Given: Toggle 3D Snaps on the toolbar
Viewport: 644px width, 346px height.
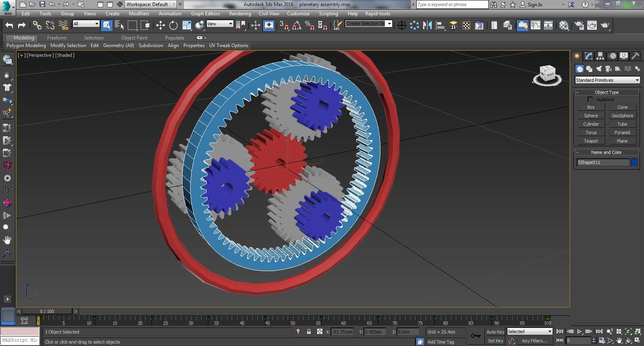Looking at the screenshot, I should point(284,25).
